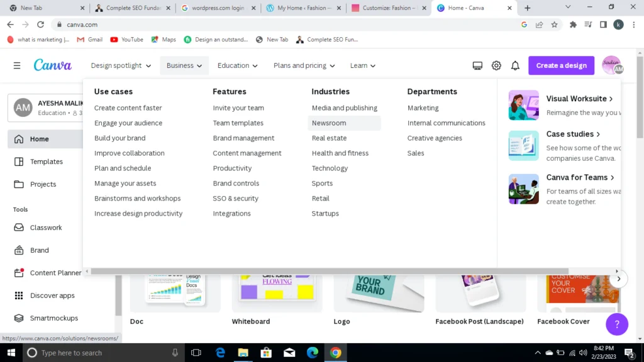Open Chrome tab search chevron
Screen dimensions: 644x362
[568, 7]
